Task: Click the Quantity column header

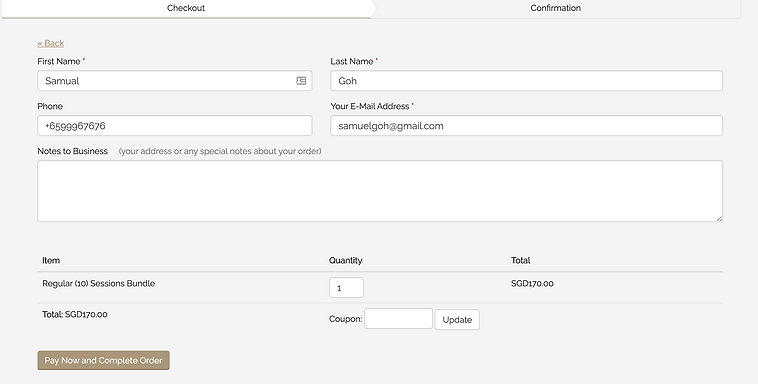Action: tap(346, 261)
